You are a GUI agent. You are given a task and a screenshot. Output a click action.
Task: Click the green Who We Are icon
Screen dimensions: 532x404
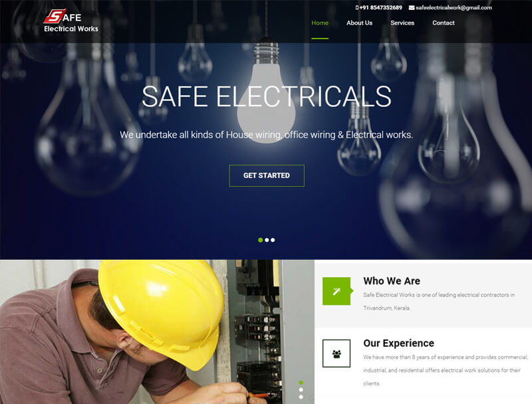[336, 291]
